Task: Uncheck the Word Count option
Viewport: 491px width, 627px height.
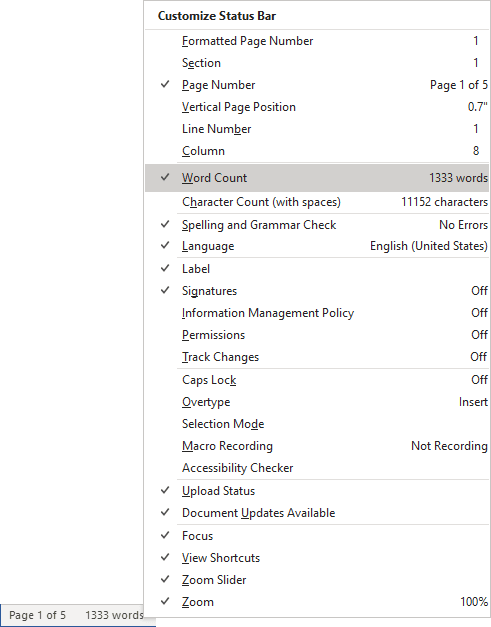Action: [317, 178]
